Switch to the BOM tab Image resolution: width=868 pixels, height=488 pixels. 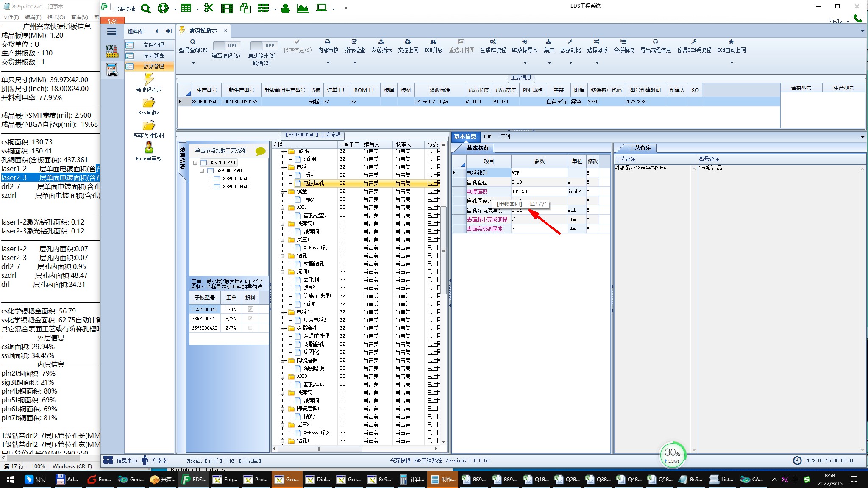[487, 136]
